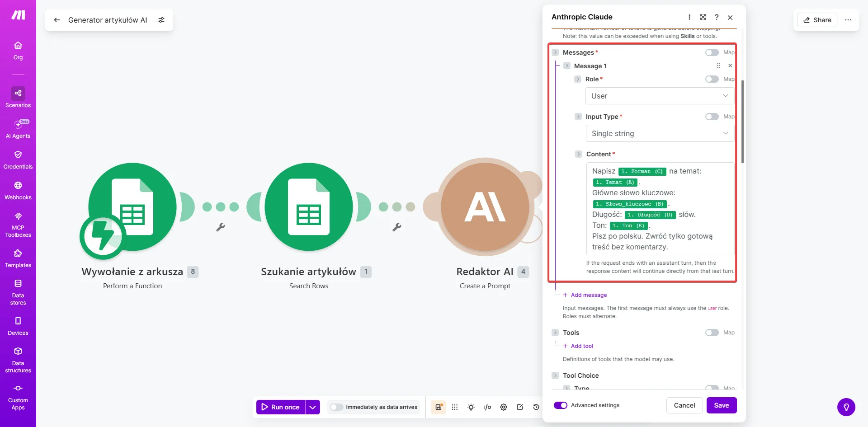This screenshot has height=427, width=868.
Task: Click Add tool link
Action: [578, 346]
